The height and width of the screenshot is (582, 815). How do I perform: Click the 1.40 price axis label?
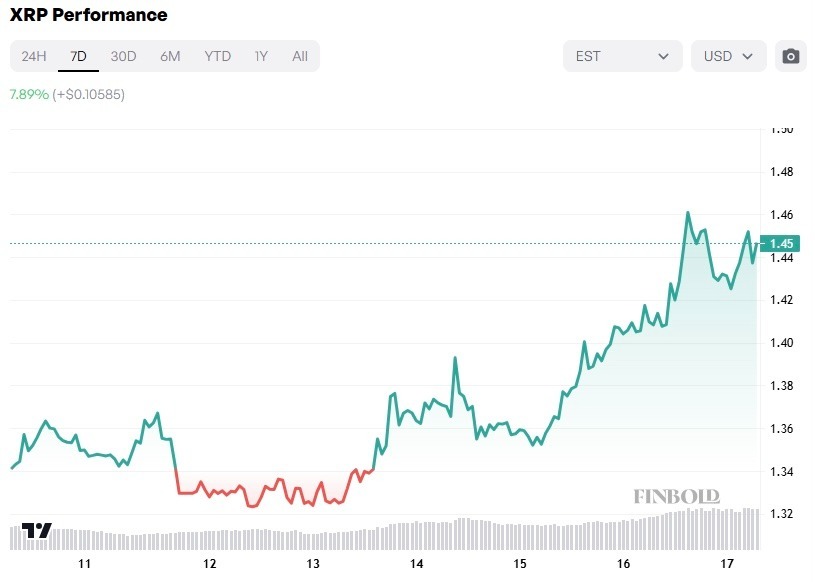click(782, 343)
